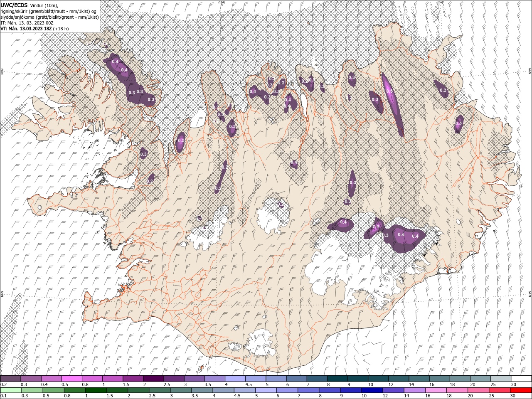Click the '20W' longitude label at the top

pos(221,2)
